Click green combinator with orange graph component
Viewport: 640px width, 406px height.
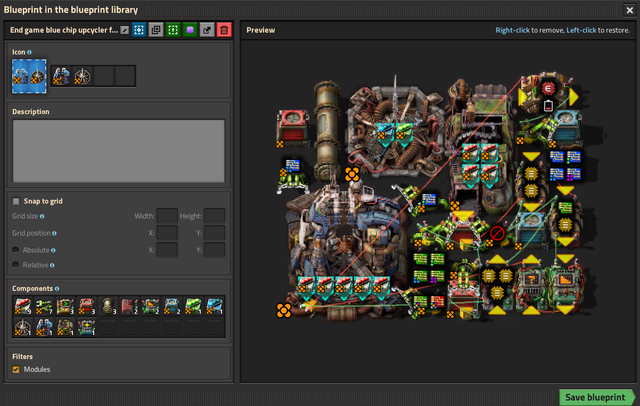tap(150, 306)
